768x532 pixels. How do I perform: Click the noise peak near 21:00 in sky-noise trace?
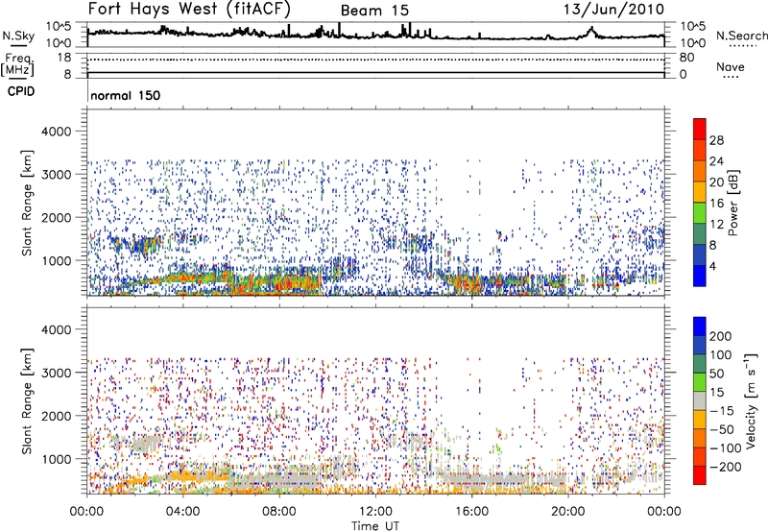[x=591, y=29]
